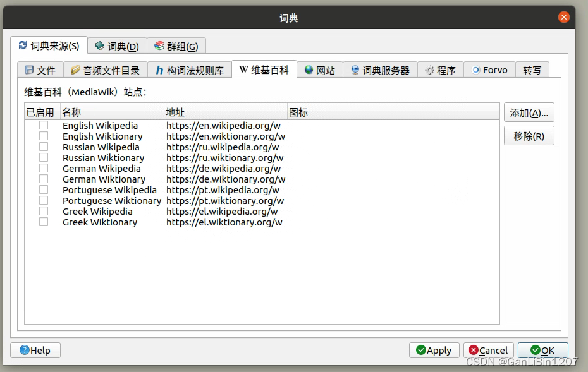Click the Help button
Viewport: 588px width, 372px height.
(x=35, y=351)
